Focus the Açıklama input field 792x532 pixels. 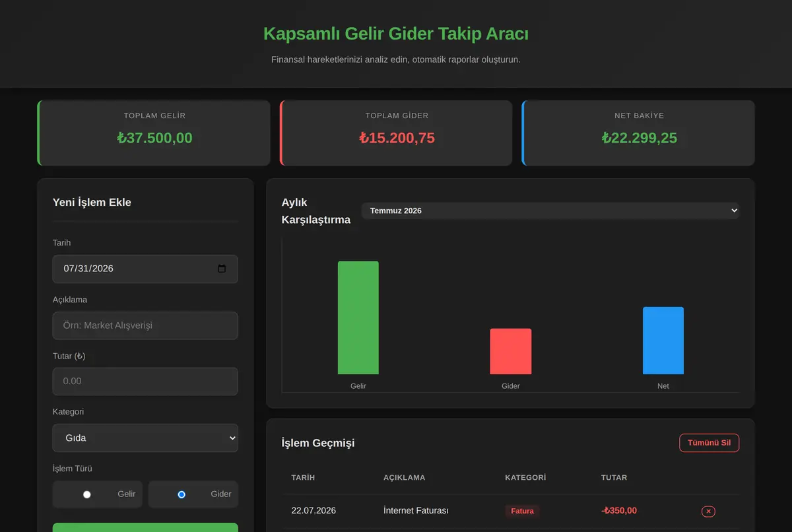coord(145,325)
